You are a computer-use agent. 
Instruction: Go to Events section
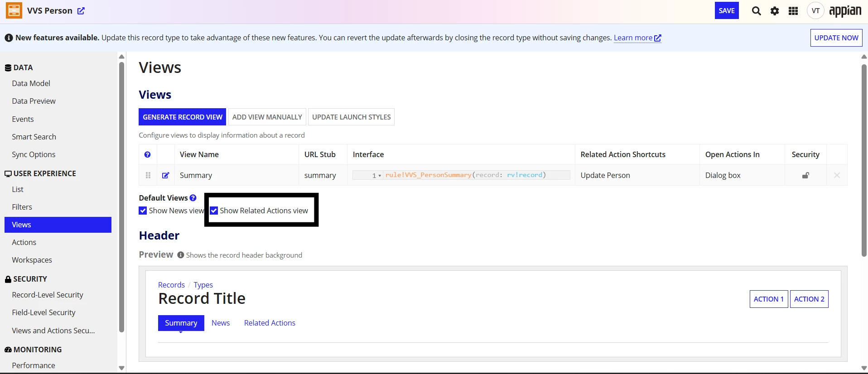pyautogui.click(x=23, y=119)
